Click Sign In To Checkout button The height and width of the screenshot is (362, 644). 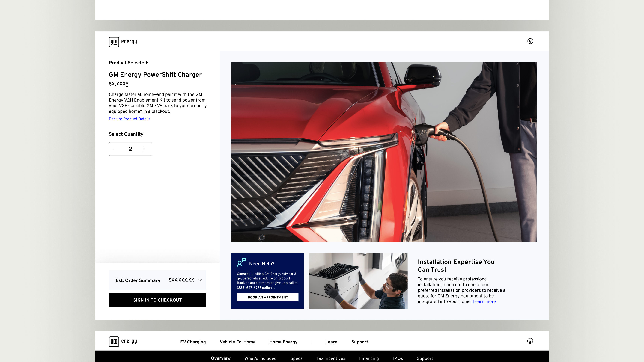click(x=157, y=300)
